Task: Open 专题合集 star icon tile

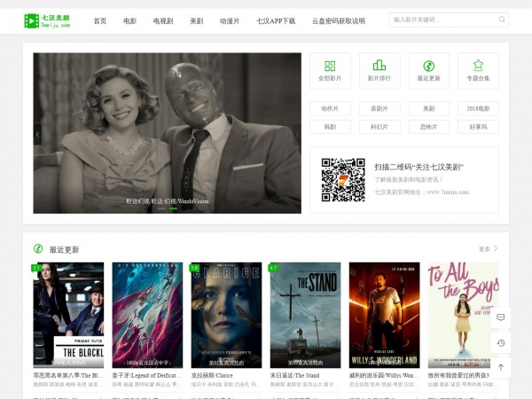Action: click(478, 71)
